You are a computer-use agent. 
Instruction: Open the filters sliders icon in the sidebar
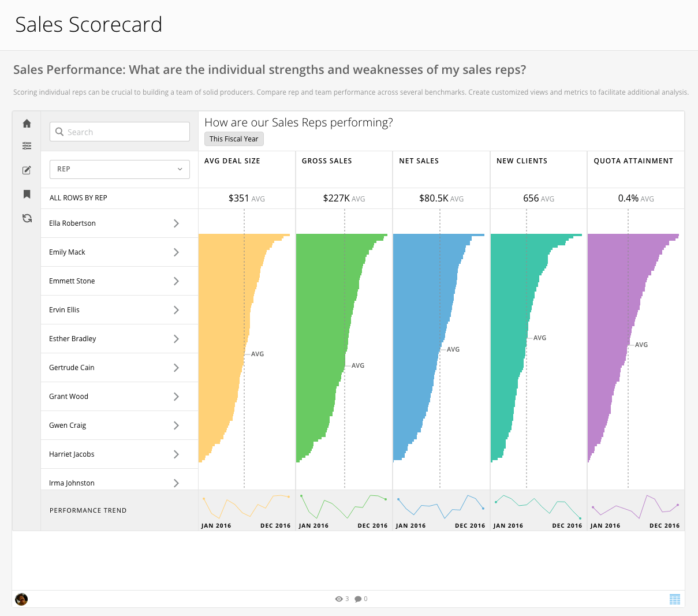click(27, 146)
